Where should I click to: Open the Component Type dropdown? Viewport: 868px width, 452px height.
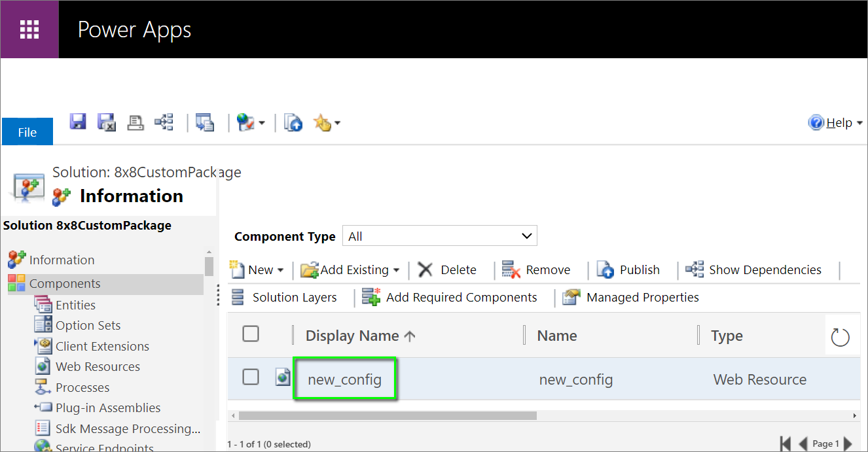(440, 236)
